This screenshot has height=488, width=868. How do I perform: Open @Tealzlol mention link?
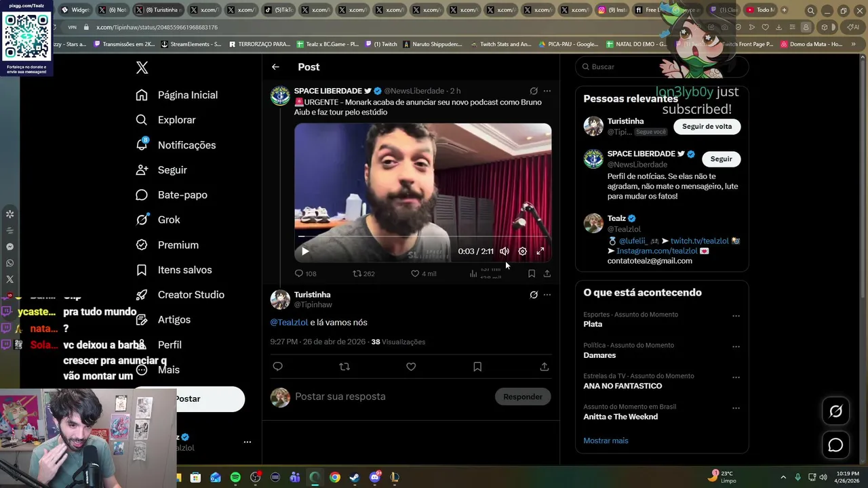tap(289, 323)
